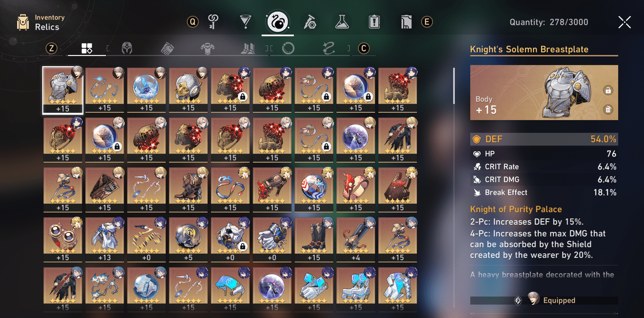Select the active Relics tab icon

pos(278,21)
